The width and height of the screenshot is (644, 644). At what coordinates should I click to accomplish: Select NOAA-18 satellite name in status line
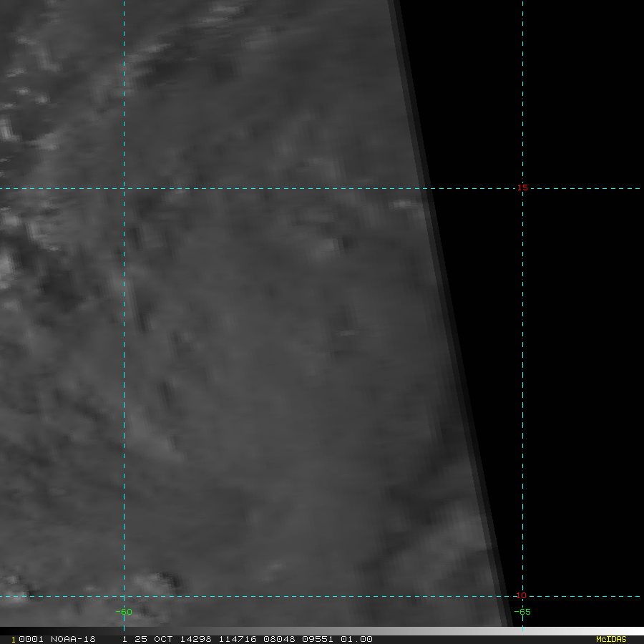[73, 639]
